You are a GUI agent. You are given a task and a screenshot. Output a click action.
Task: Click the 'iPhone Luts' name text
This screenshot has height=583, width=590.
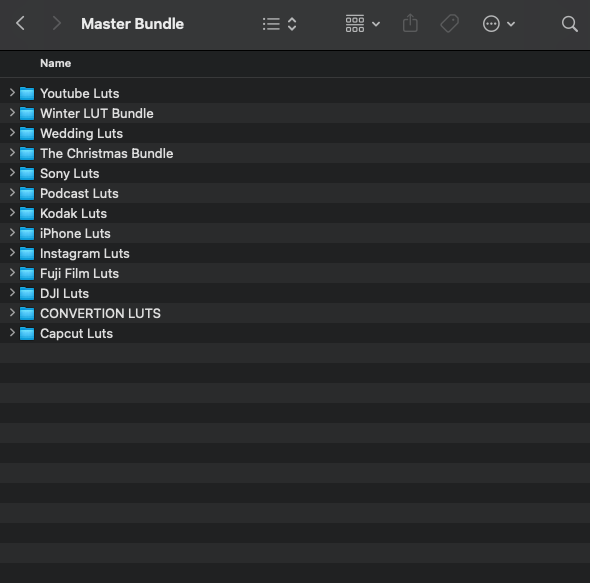click(75, 233)
